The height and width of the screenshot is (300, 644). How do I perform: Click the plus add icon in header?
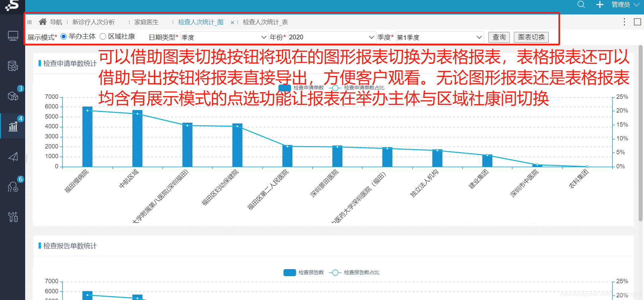(x=600, y=5)
